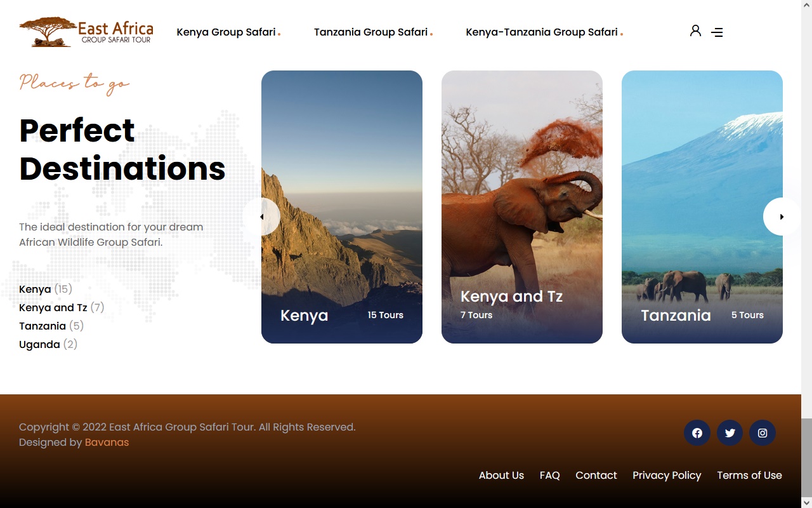This screenshot has width=812, height=508.
Task: Open Privacy Policy footer link
Action: point(667,476)
